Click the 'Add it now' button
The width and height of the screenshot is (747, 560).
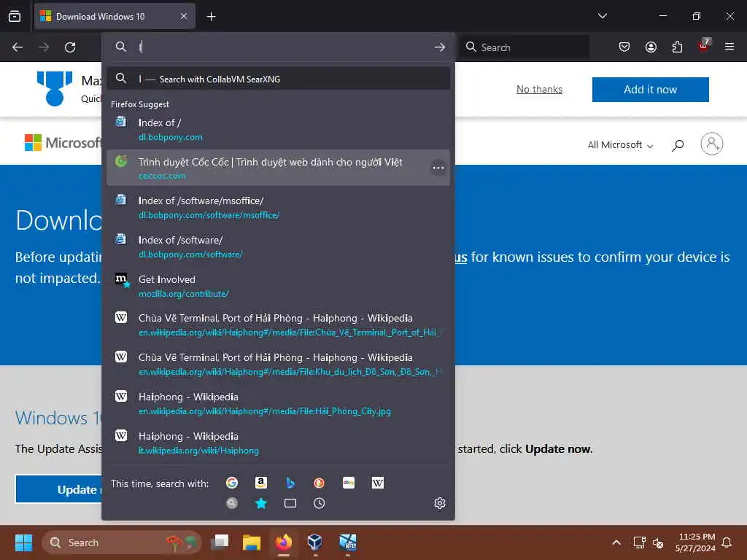[650, 89]
